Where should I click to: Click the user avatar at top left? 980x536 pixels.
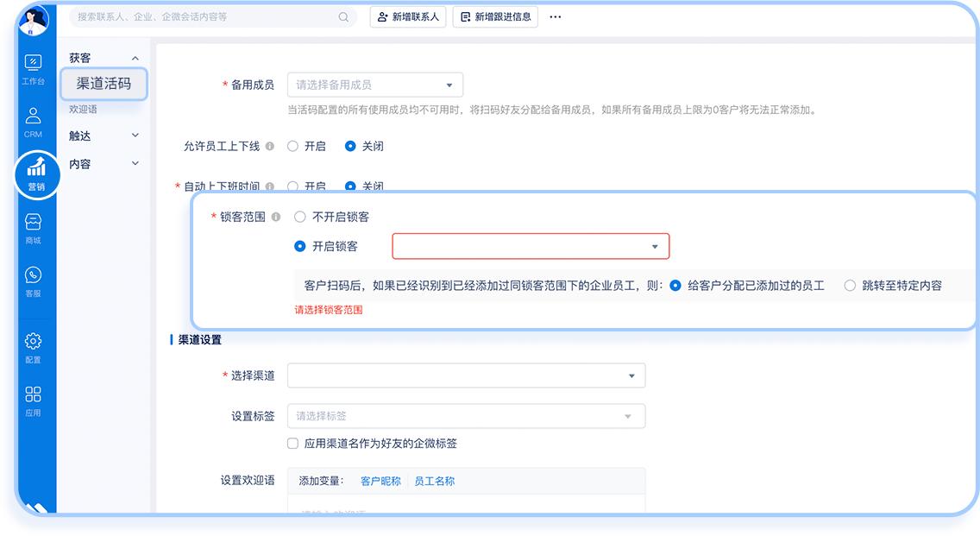click(x=33, y=21)
